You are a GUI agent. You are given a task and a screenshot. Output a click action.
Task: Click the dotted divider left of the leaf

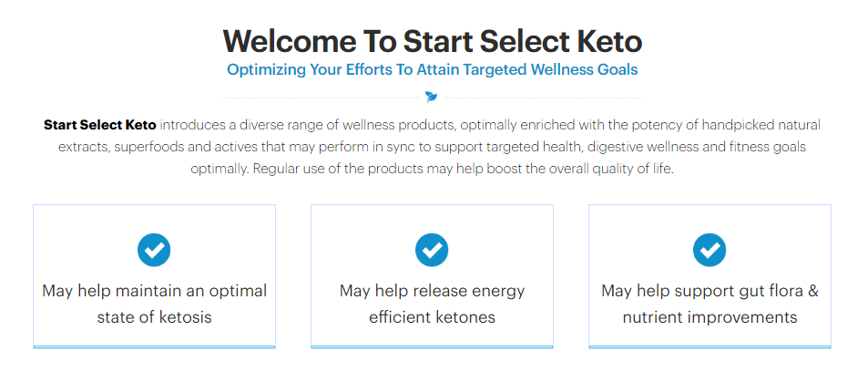(322, 98)
